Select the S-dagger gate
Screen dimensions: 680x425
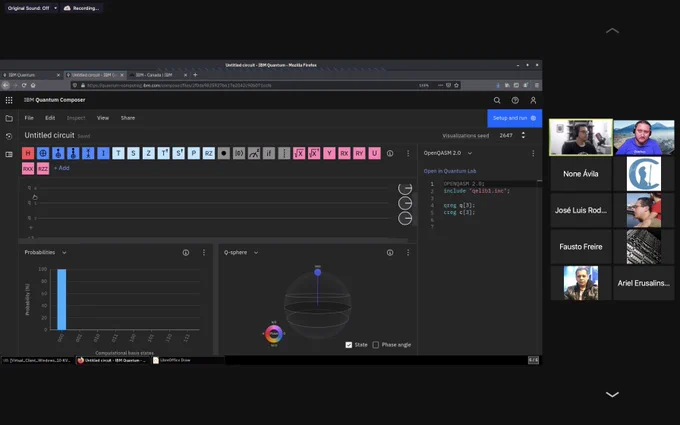click(x=179, y=153)
